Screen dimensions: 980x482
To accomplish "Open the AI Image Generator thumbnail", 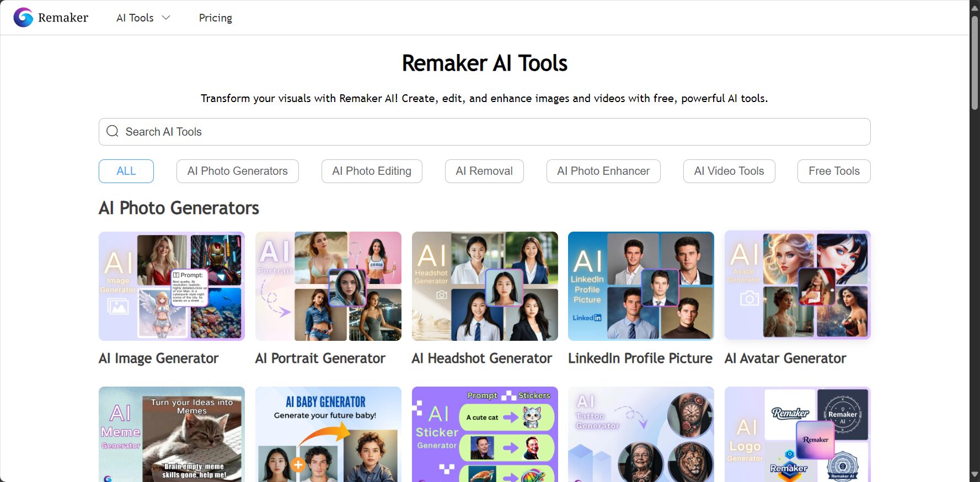I will (x=172, y=286).
